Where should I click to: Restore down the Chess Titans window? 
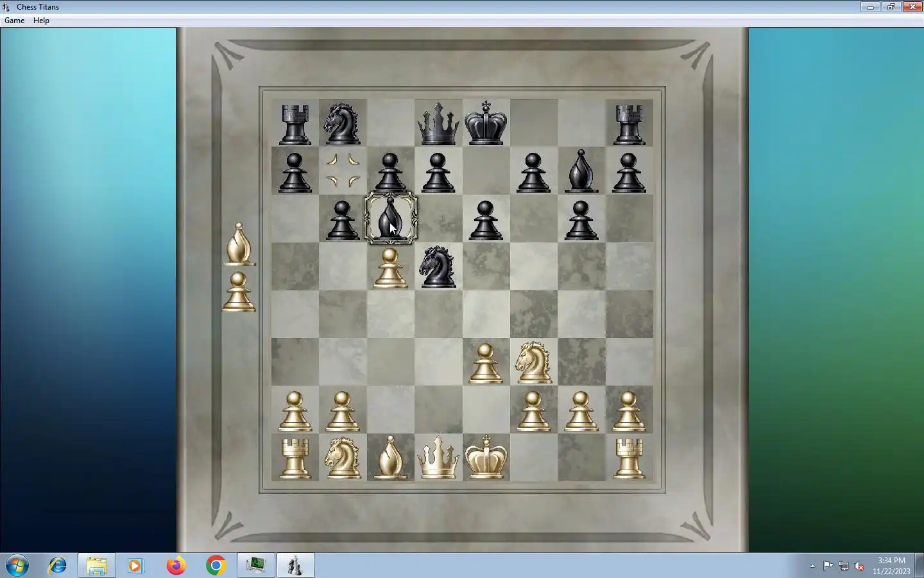(x=891, y=7)
